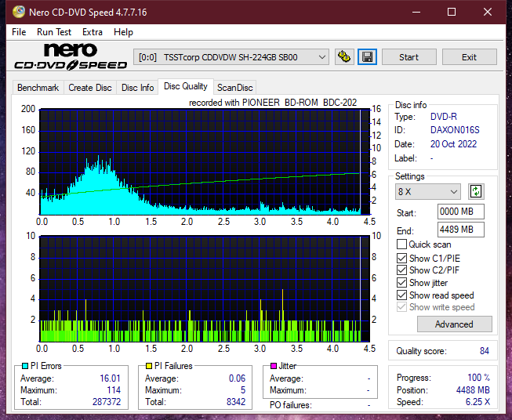Screen dimensions: 512x420
Task: Click the Start position field 0000 MB
Action: 460,212
